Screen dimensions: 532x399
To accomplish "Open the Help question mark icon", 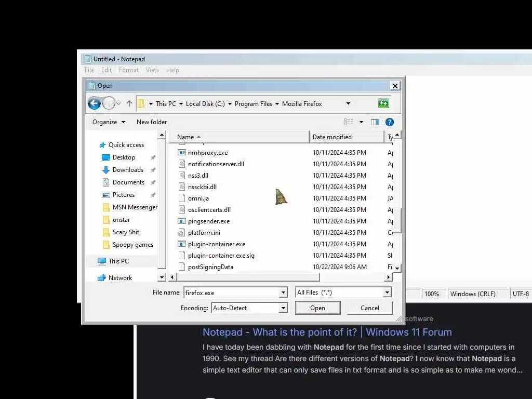I will (390, 122).
